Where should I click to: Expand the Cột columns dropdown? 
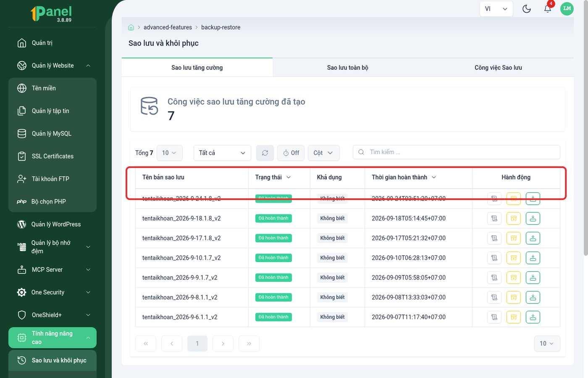pyautogui.click(x=323, y=153)
